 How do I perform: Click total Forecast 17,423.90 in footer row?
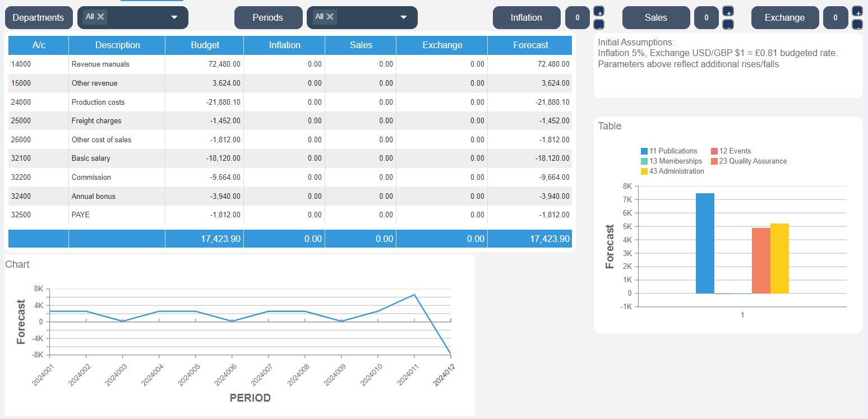coord(550,239)
